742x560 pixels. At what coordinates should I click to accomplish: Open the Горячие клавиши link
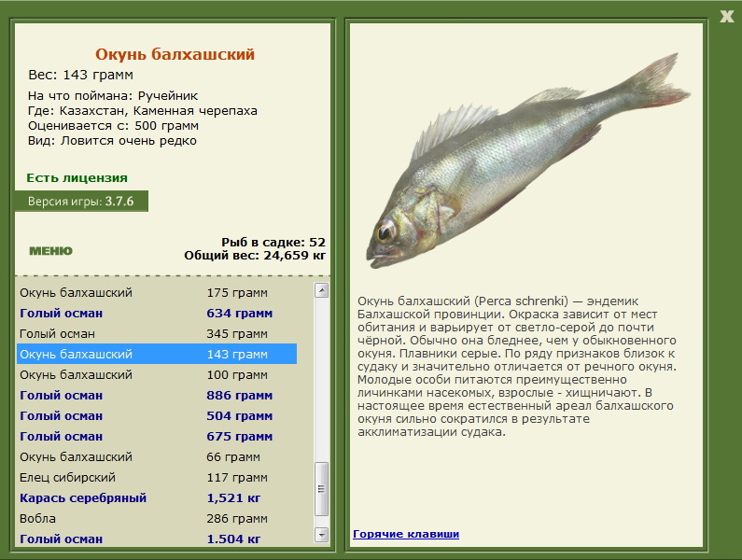(x=406, y=534)
